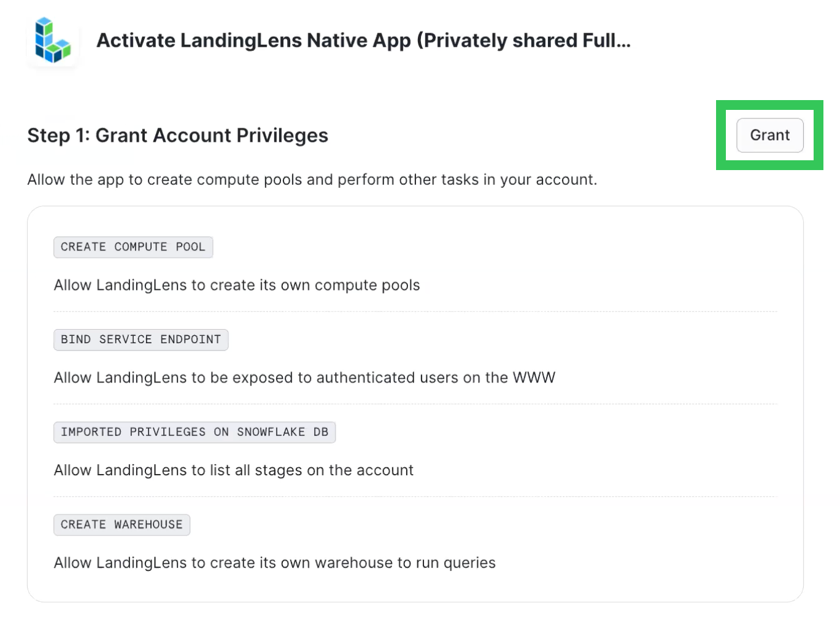Click the green cube in the LandingLens logo
Screen dimensions: 840x622
tap(66, 52)
